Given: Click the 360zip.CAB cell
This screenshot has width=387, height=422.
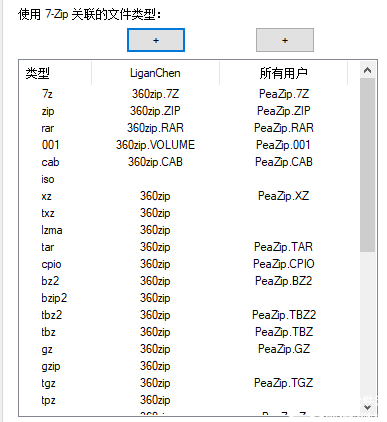Looking at the screenshot, I should click(155, 162).
